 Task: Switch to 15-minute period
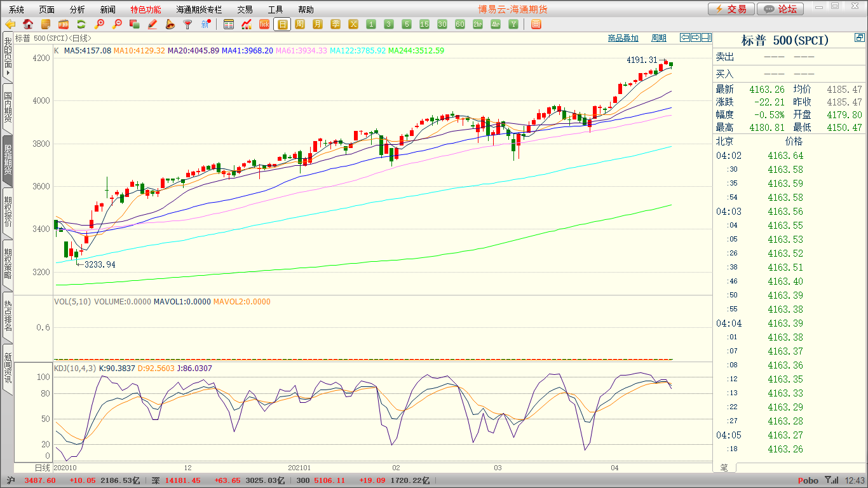(x=424, y=24)
